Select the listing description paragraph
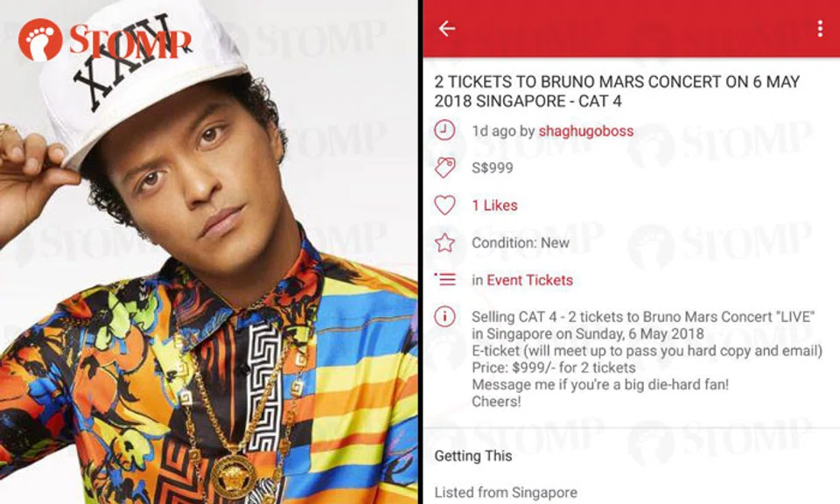Viewport: 840px width, 504px height. coord(647,359)
